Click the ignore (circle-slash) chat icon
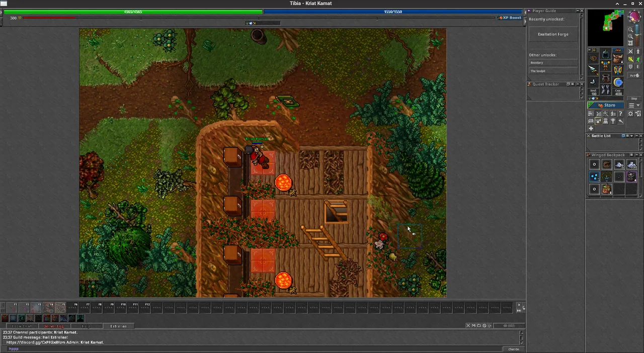This screenshot has height=353, width=644. 485,325
